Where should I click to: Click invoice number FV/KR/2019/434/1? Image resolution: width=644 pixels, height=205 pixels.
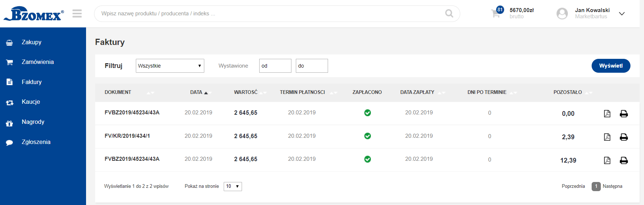point(127,136)
